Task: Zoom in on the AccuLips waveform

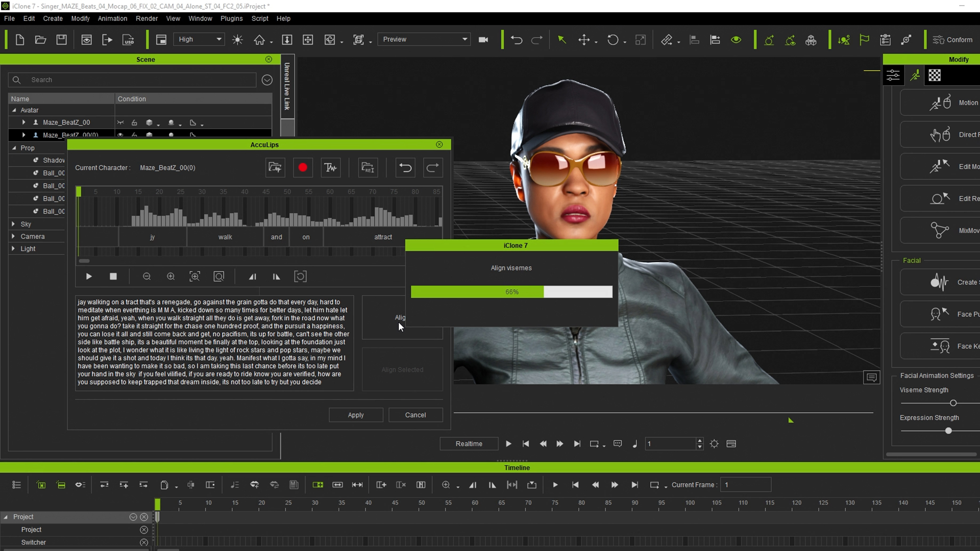Action: pos(170,277)
